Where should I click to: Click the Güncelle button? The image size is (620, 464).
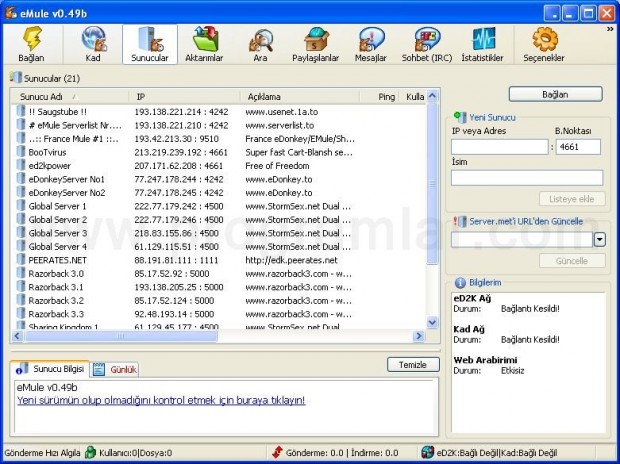572,261
